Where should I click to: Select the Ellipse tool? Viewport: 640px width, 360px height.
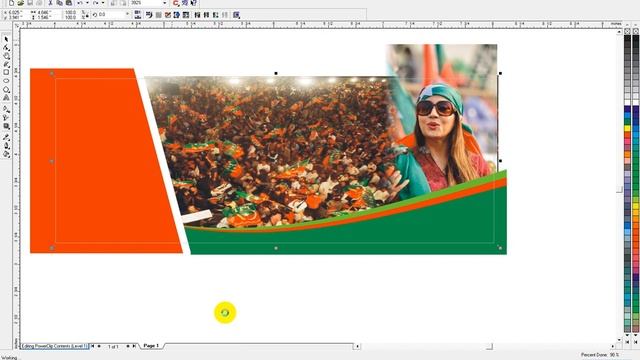pyautogui.click(x=6, y=81)
